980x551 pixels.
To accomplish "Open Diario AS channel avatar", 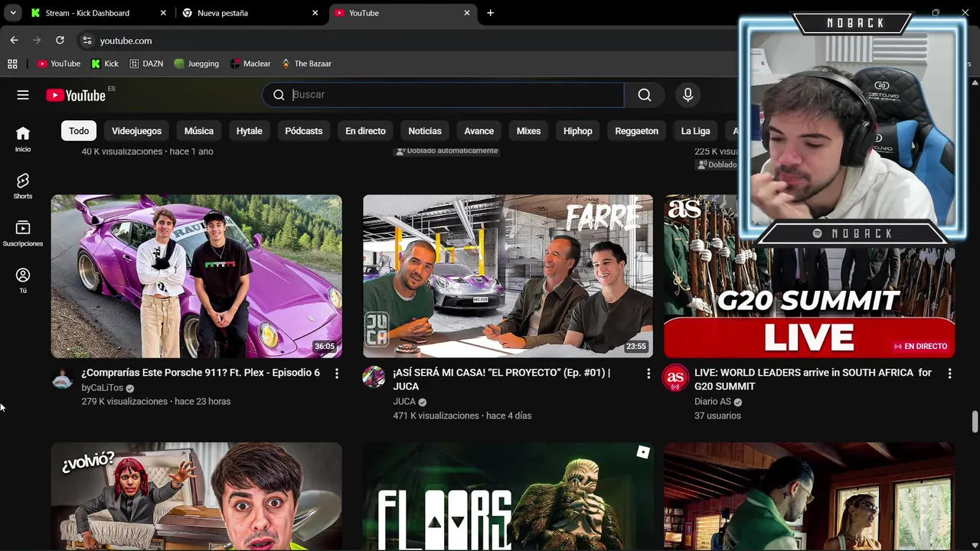I will tap(675, 377).
